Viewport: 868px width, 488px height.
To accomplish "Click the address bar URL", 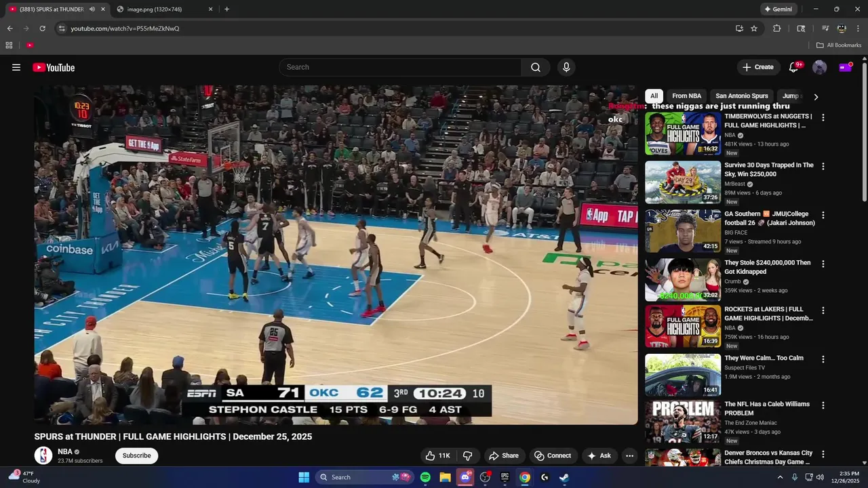I will [125, 28].
